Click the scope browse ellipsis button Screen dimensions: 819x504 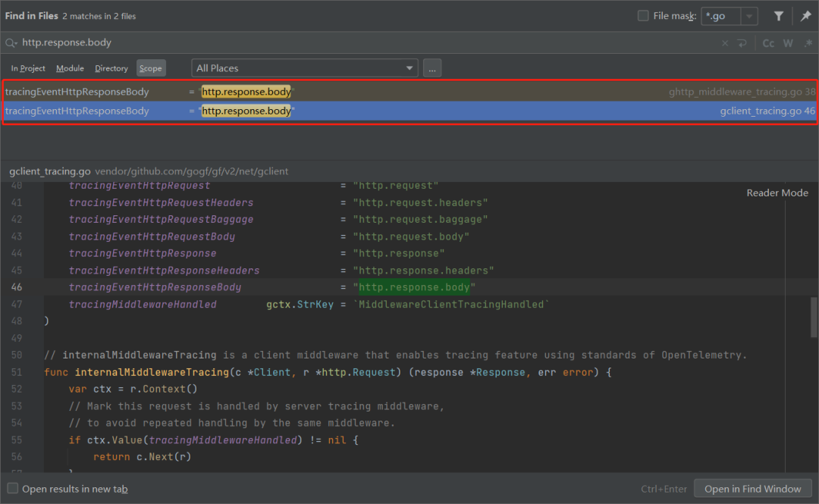click(432, 68)
